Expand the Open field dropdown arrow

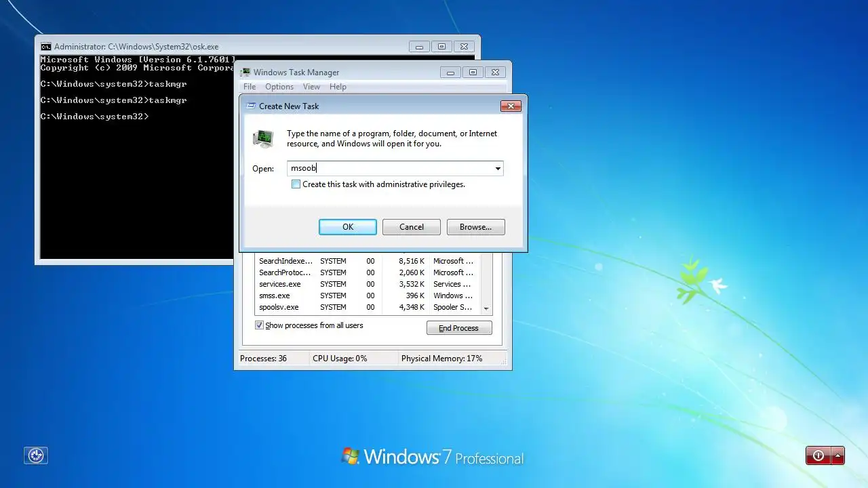(x=498, y=169)
